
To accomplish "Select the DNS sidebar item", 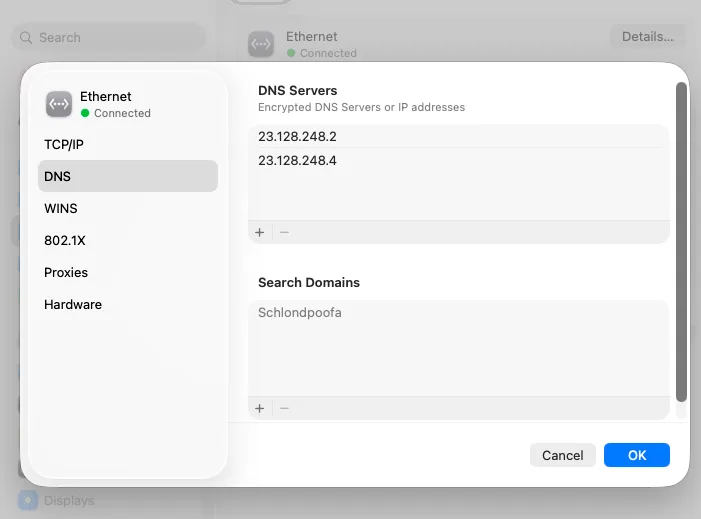I will tap(128, 176).
